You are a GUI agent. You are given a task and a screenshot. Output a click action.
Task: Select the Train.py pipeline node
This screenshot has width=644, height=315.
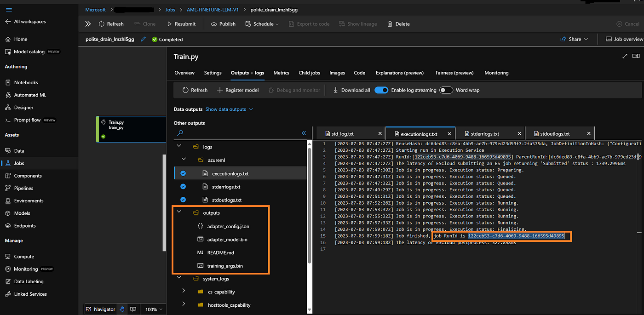tap(131, 129)
